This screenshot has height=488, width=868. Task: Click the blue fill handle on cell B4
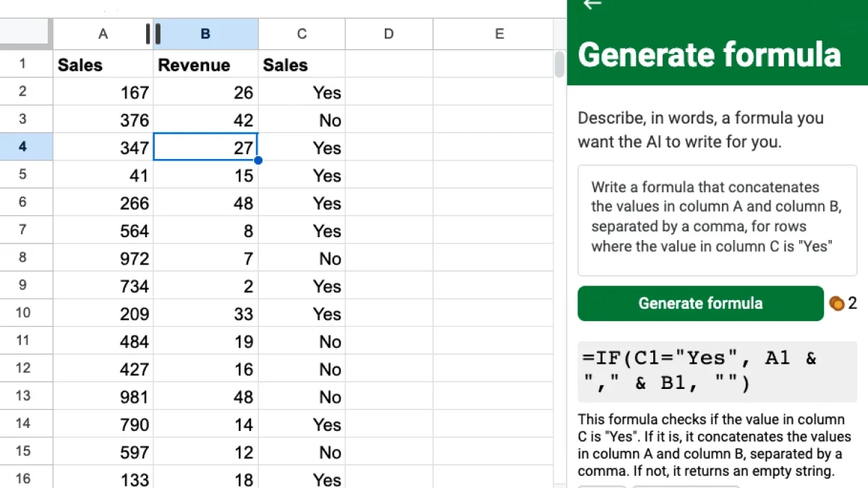tap(258, 160)
